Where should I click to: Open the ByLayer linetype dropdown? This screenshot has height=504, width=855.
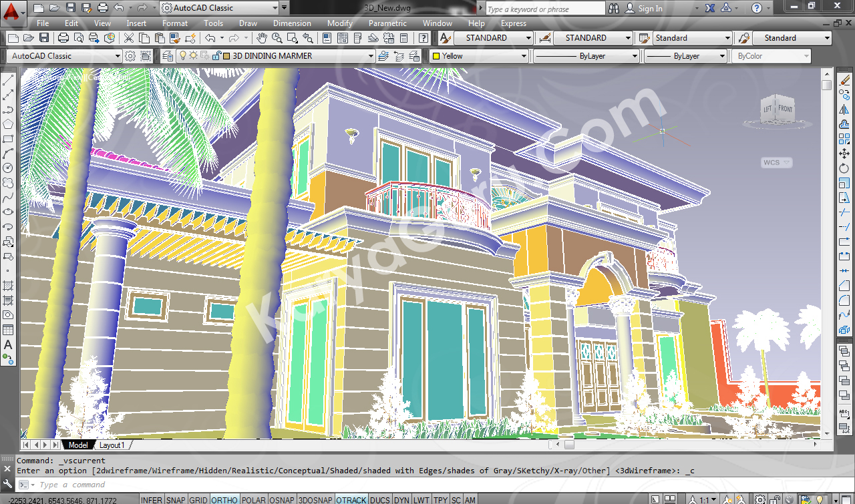click(635, 56)
